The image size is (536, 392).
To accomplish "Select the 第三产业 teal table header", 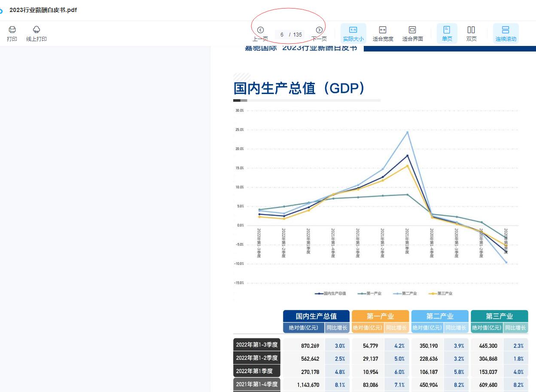I will [x=499, y=316].
